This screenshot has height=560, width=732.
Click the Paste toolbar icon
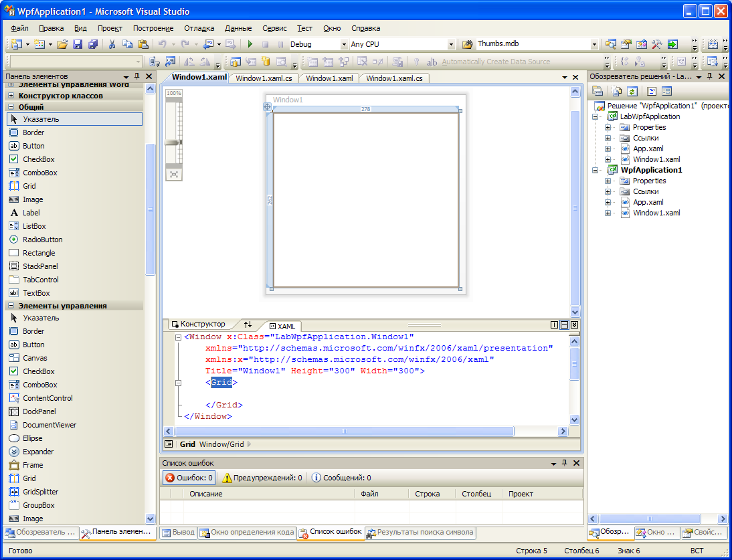pos(143,44)
